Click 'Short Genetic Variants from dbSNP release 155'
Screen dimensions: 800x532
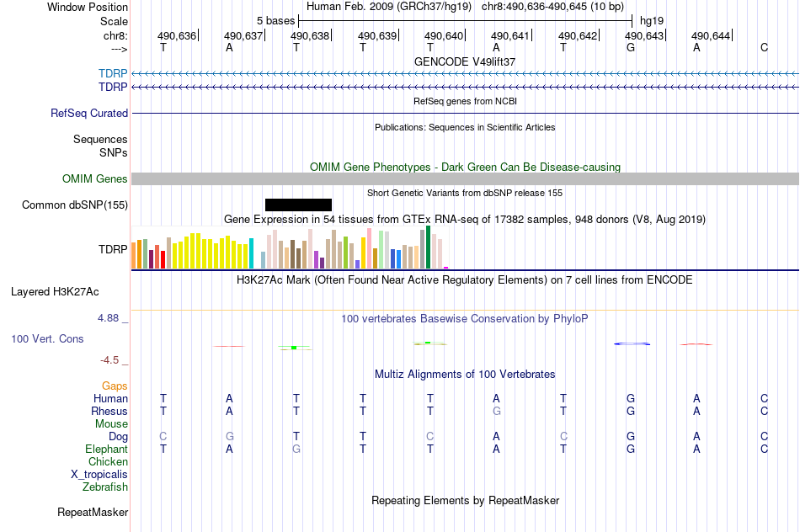(x=465, y=193)
